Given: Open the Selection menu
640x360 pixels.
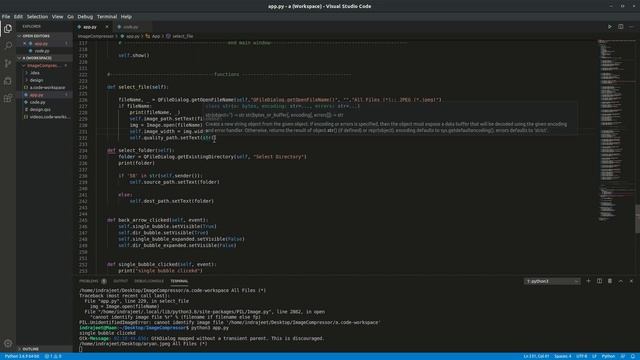Looking at the screenshot, I should (37, 17).
